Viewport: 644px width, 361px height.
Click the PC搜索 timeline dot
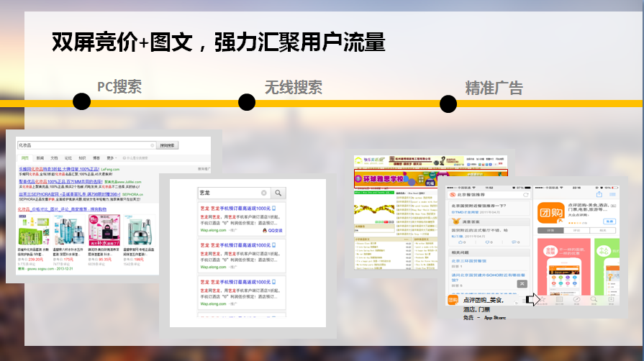(x=81, y=101)
